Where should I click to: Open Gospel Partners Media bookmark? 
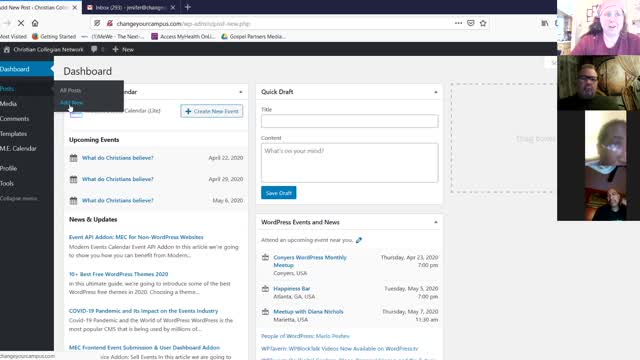pos(253,36)
